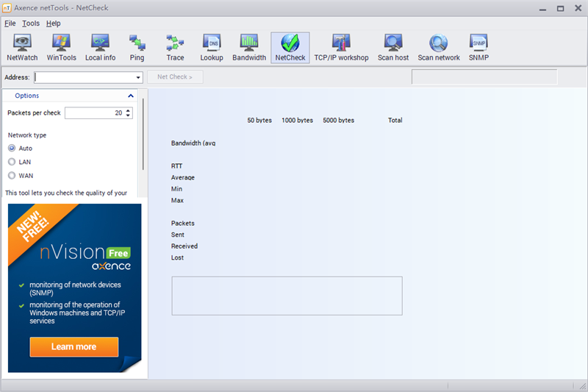
Task: Open the Bandwidth tool
Action: coord(249,48)
